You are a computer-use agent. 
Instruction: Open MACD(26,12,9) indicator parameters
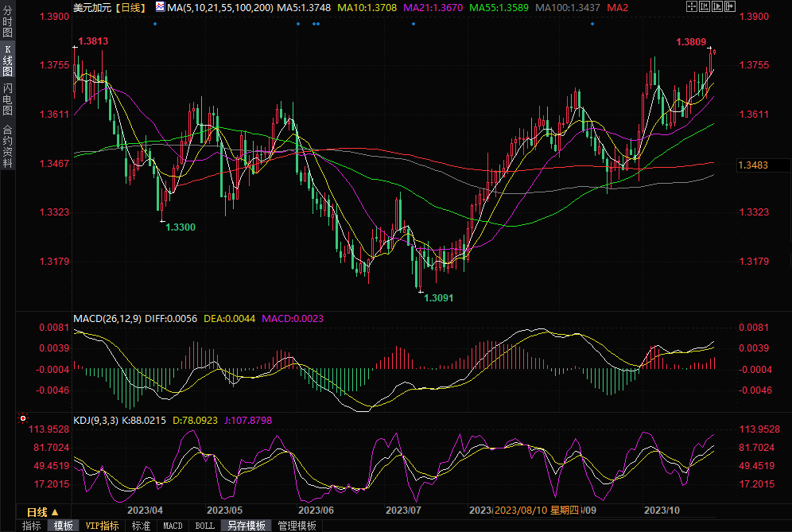[107, 318]
